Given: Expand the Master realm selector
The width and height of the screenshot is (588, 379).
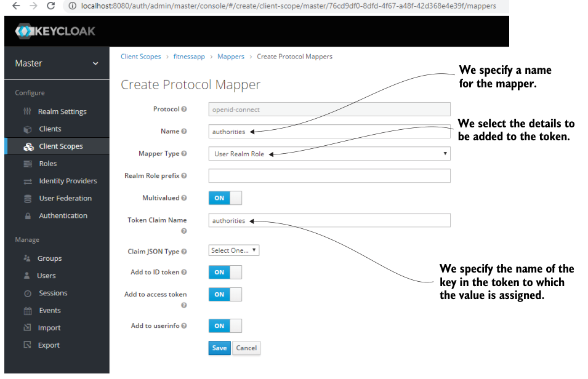Looking at the screenshot, I should (57, 63).
